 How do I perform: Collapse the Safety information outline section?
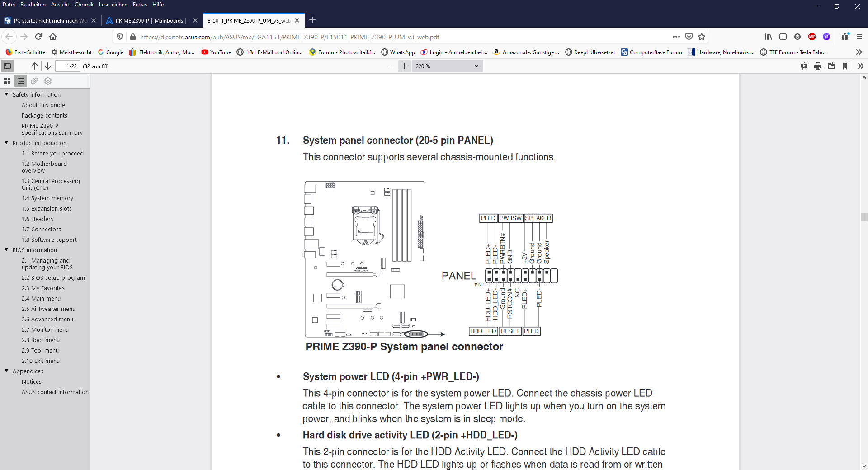(6, 94)
